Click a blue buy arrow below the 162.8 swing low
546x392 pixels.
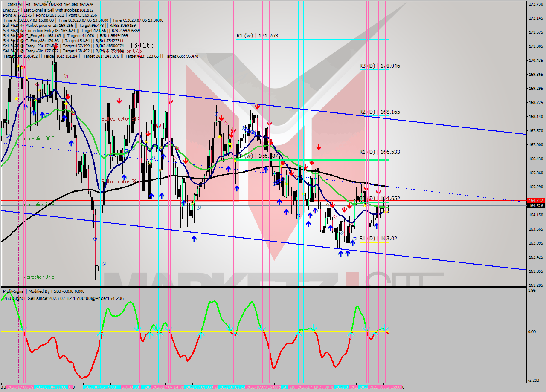click(341, 253)
